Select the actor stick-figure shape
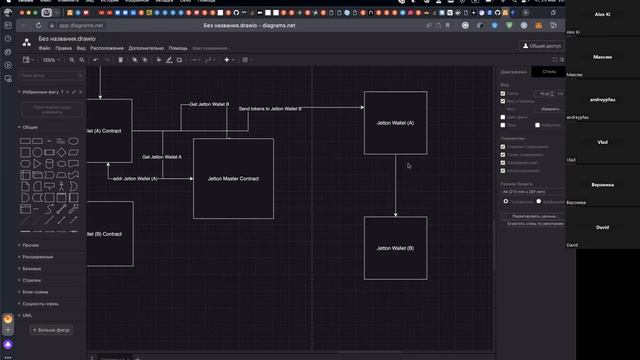The image size is (640, 360). (61, 187)
